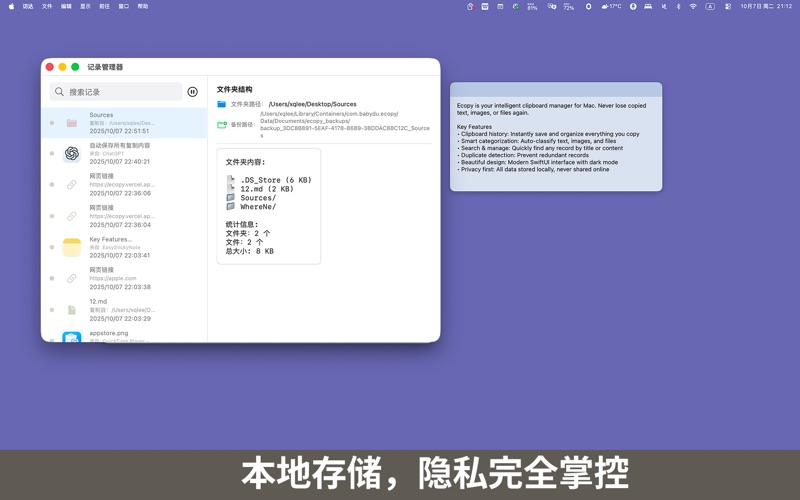800x500 pixels.
Task: Pause clipboard monitoring with the pause button
Action: point(193,92)
